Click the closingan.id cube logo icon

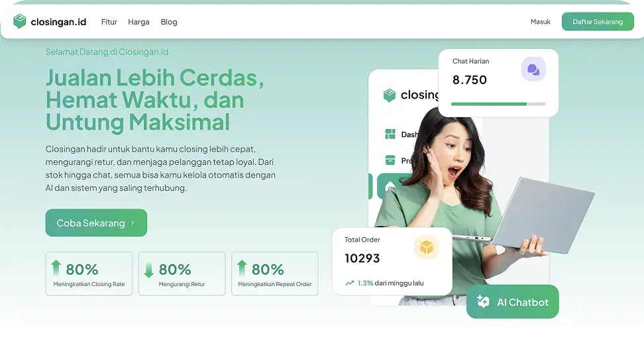pos(19,21)
